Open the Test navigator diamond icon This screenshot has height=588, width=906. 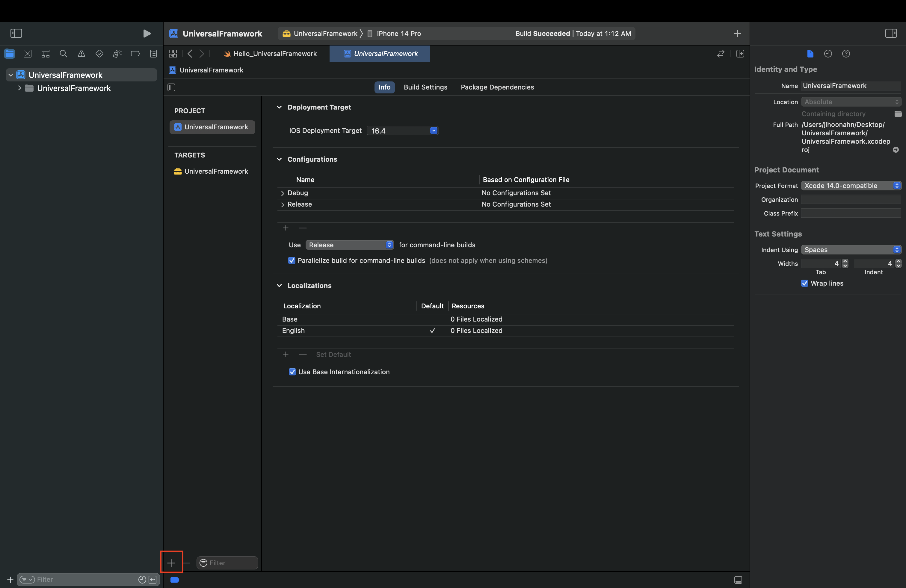click(99, 54)
